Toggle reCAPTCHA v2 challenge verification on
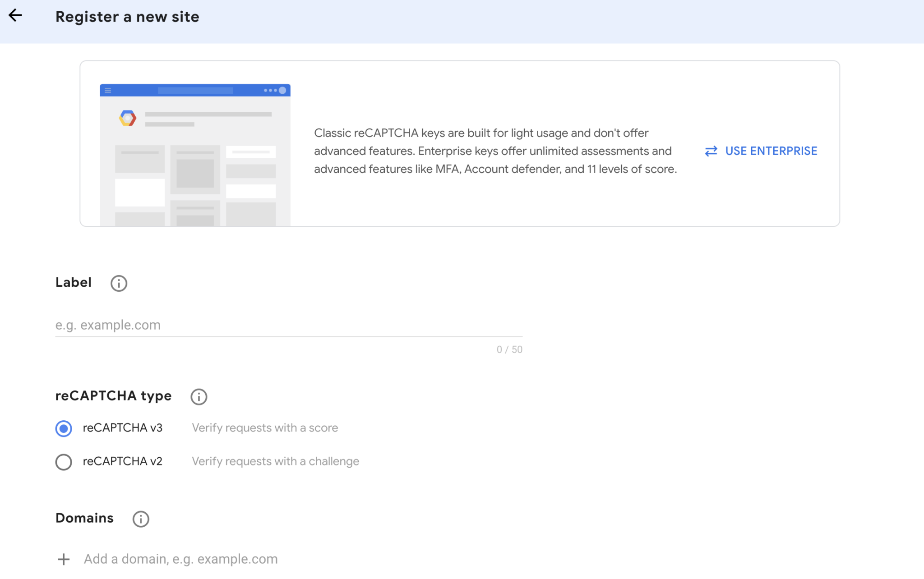The height and width of the screenshot is (579, 924). [63, 462]
